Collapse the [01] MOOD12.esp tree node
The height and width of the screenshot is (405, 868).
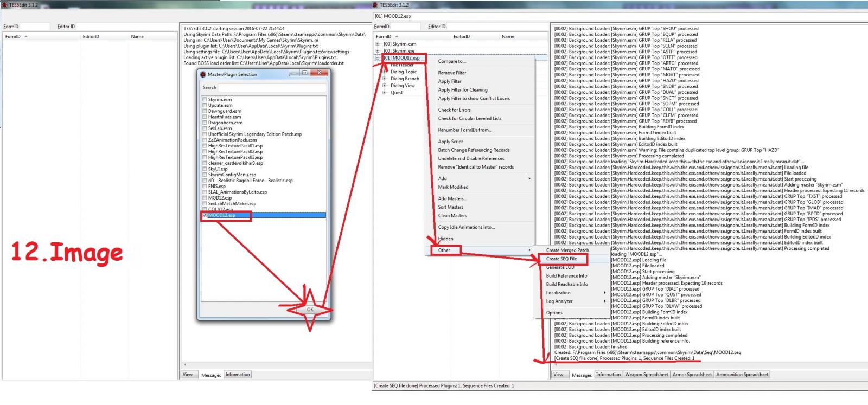click(x=378, y=57)
